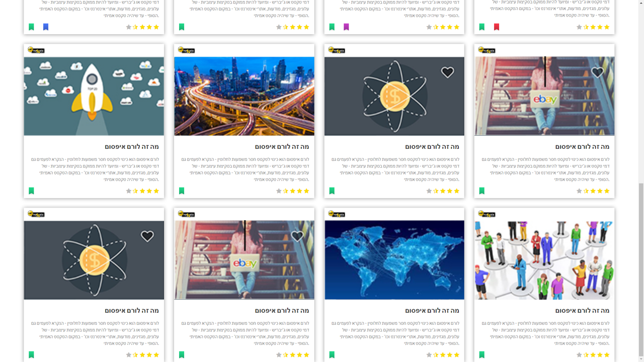Click logo badge above middle-row atom coin image
Viewport: 644px width, 362px height.
(336, 50)
